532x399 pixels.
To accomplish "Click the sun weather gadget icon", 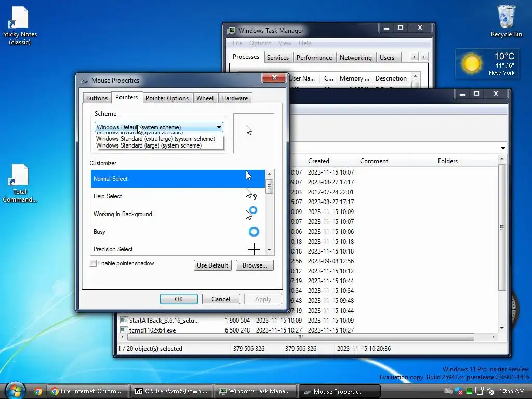I will (x=471, y=63).
